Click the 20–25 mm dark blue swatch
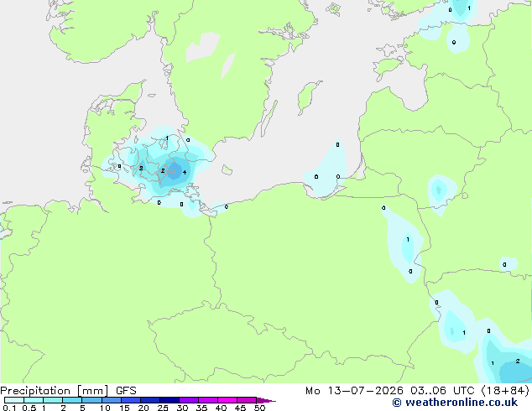 point(149,400)
